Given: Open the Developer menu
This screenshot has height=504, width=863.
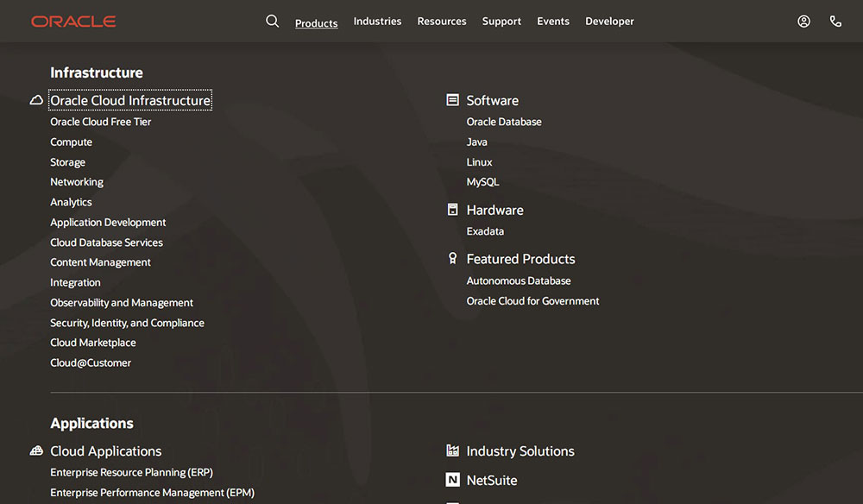Looking at the screenshot, I should coord(609,22).
